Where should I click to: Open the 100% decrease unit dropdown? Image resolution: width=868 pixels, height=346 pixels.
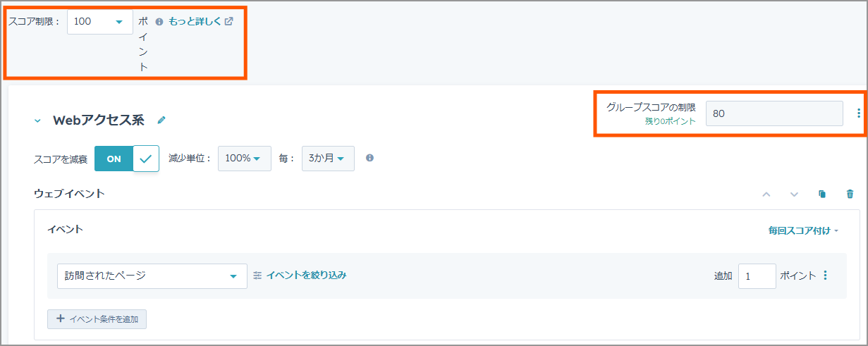[x=244, y=159]
